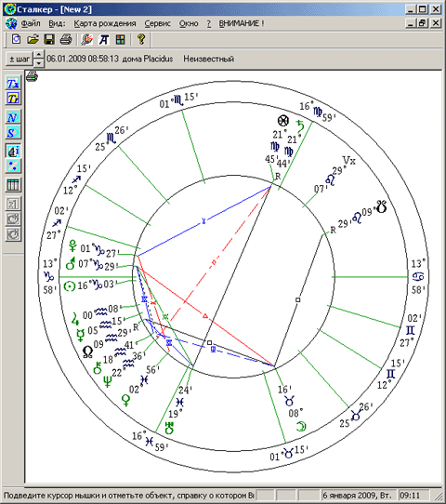
Task: Print using the main toolbar printer icon
Action: click(x=66, y=40)
